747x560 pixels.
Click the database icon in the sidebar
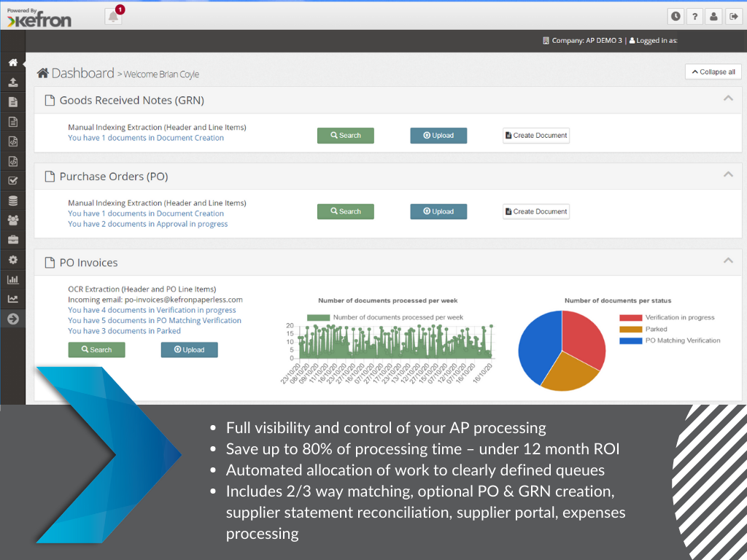[x=12, y=200]
